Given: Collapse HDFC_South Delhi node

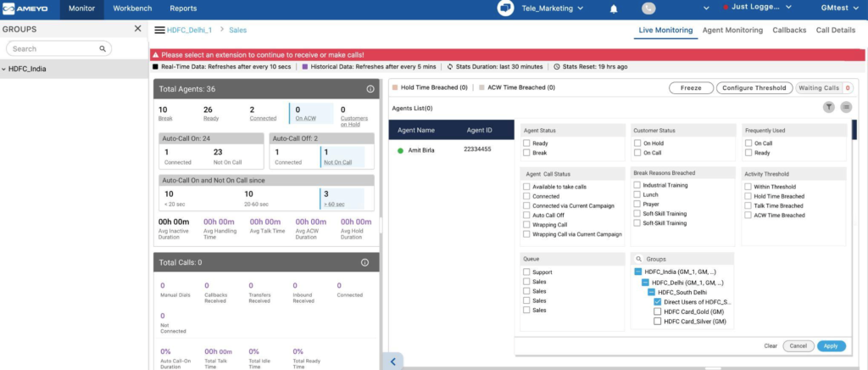Looking at the screenshot, I should (x=652, y=292).
